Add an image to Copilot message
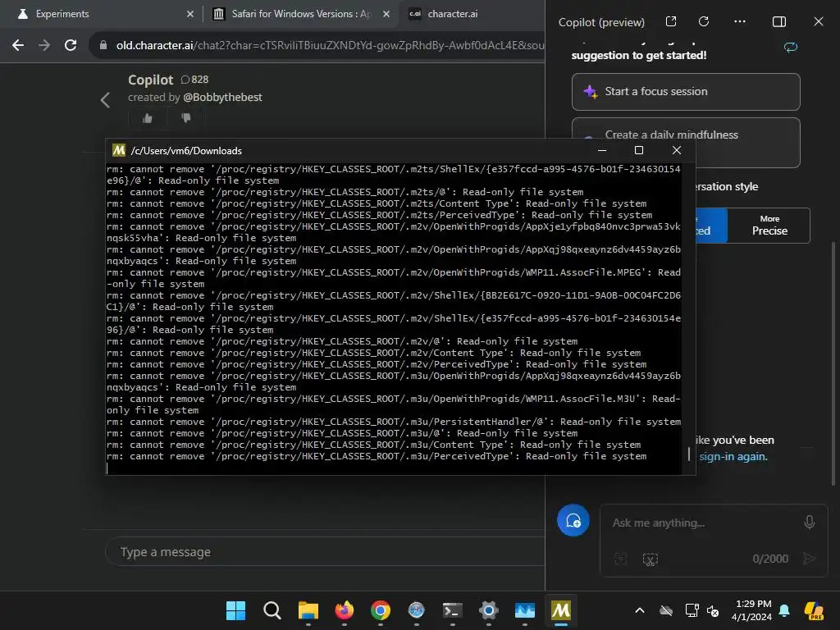 pyautogui.click(x=621, y=559)
